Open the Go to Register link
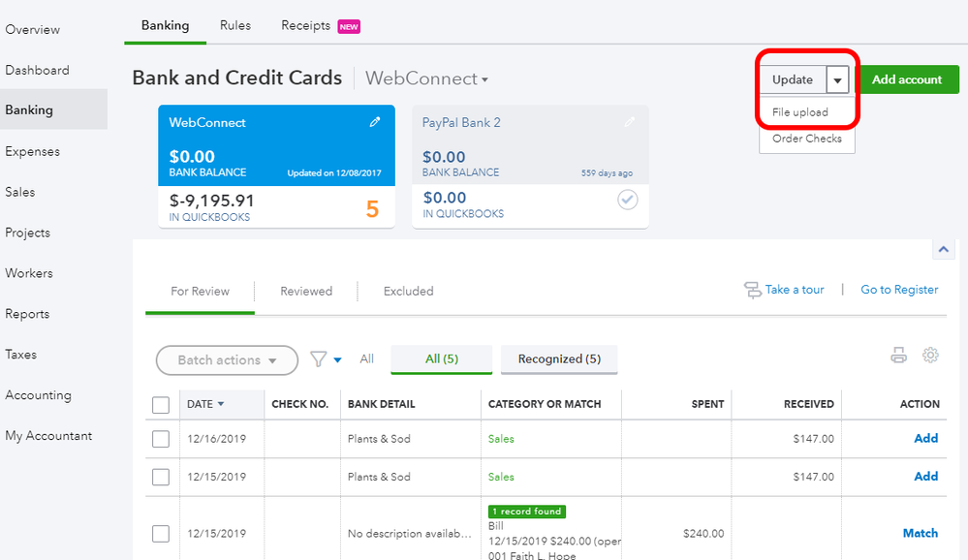 pos(899,290)
